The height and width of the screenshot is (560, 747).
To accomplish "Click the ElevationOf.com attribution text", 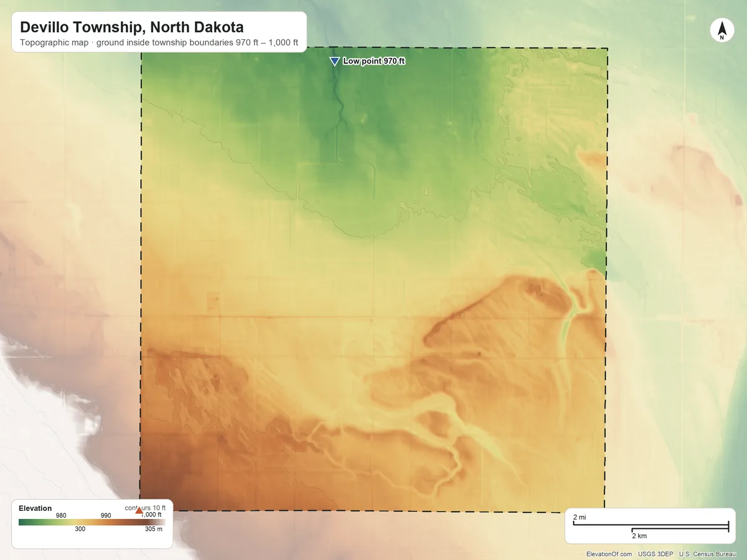I will coord(609,554).
